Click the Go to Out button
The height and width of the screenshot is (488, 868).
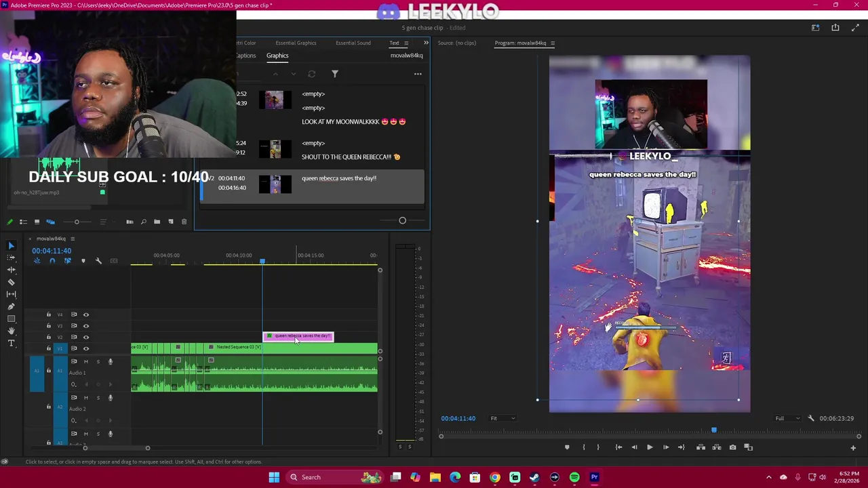[x=682, y=447]
